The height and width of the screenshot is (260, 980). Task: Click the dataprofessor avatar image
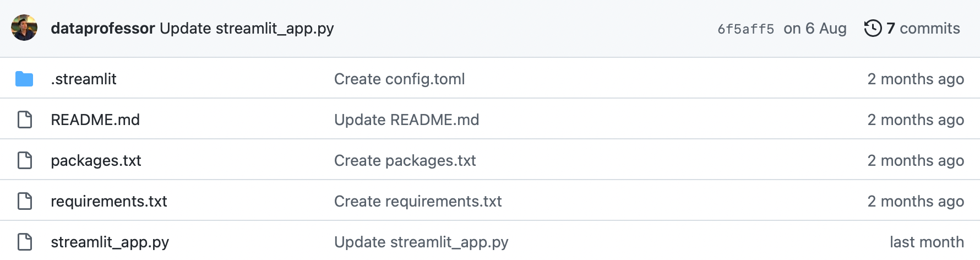[x=24, y=28]
